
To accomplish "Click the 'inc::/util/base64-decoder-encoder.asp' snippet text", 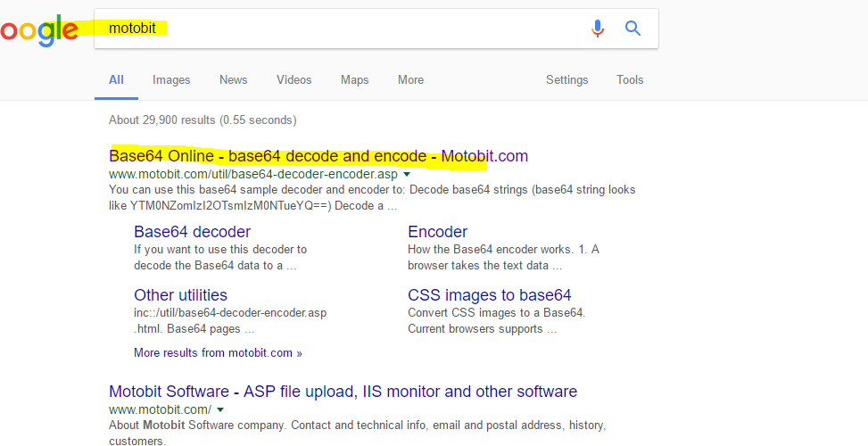I will coord(230,321).
